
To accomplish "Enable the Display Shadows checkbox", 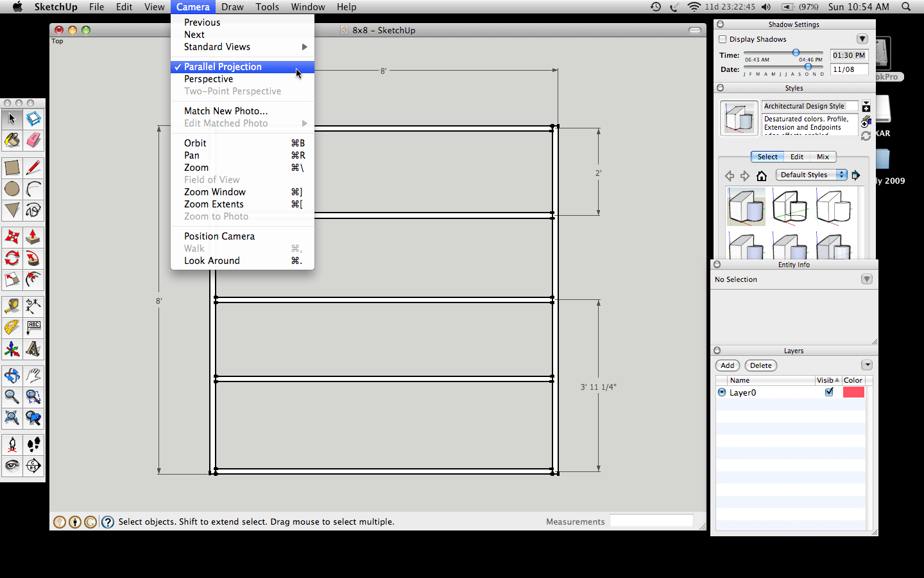I will pyautogui.click(x=723, y=39).
